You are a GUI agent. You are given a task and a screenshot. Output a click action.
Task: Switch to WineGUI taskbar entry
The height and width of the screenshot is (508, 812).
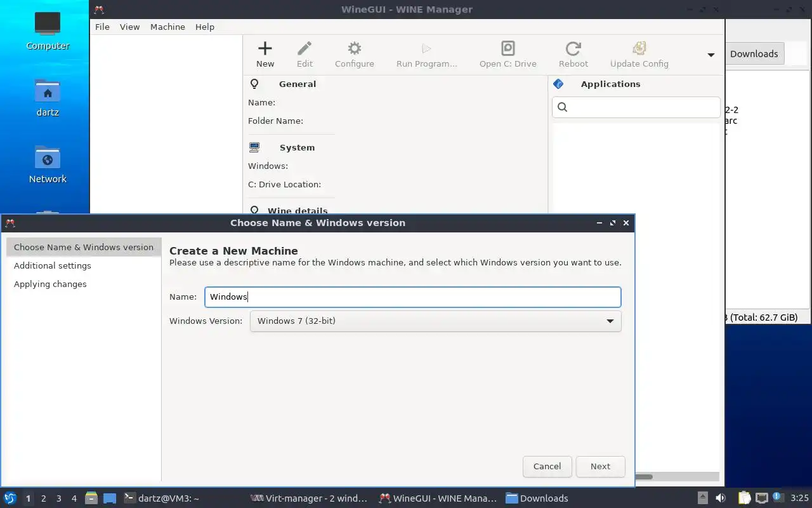tap(438, 498)
